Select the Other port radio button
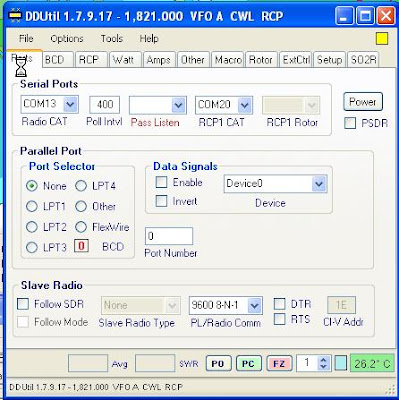 [x=81, y=206]
